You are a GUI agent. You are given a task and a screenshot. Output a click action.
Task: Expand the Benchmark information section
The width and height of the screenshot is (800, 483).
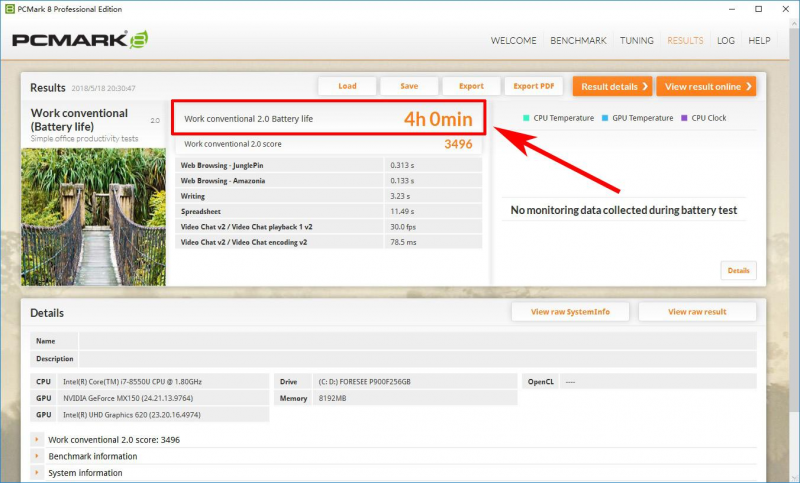click(37, 457)
